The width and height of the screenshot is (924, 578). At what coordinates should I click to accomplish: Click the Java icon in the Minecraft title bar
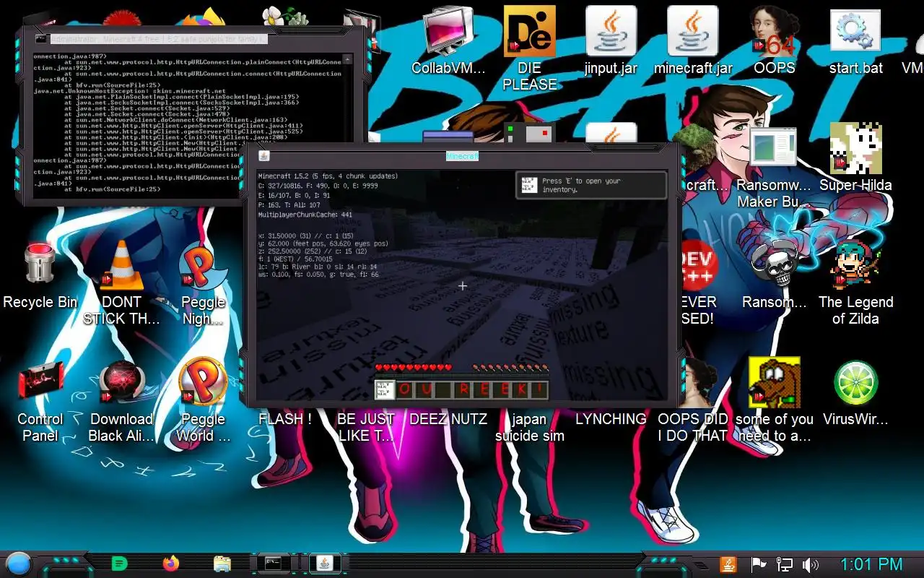(x=264, y=156)
